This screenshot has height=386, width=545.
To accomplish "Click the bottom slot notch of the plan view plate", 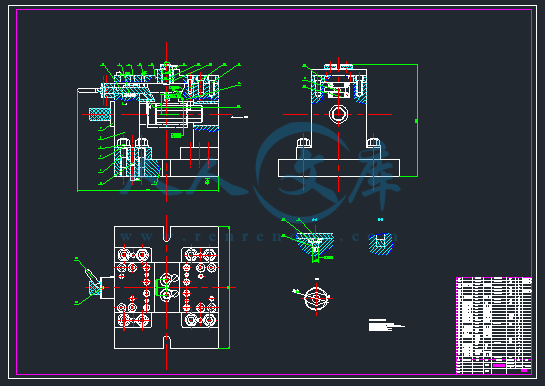I will pyautogui.click(x=166, y=342).
